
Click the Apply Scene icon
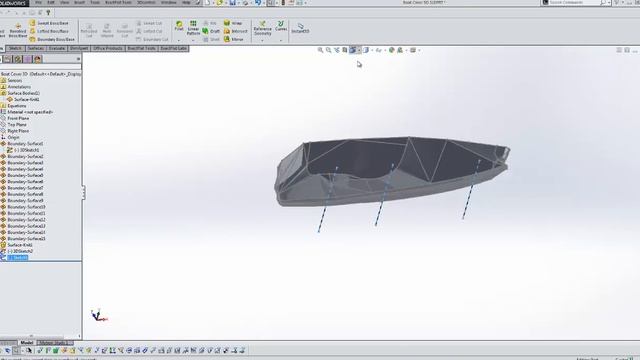pyautogui.click(x=400, y=50)
